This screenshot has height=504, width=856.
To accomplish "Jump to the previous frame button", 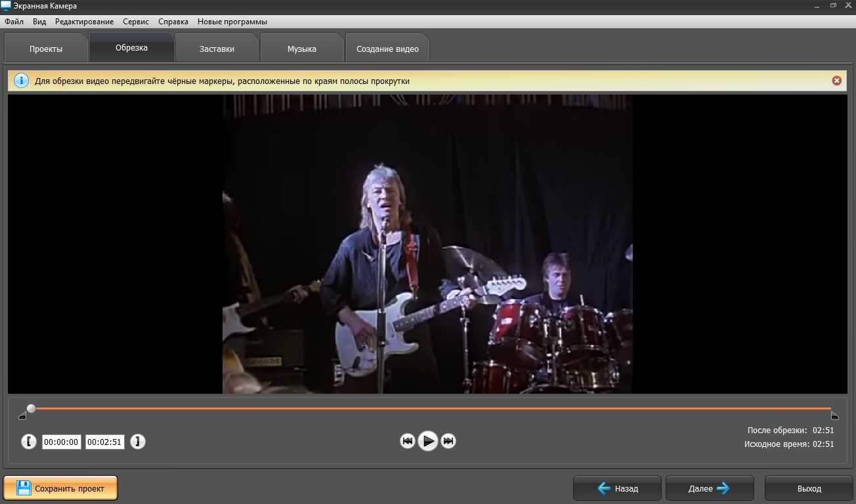I will (407, 441).
